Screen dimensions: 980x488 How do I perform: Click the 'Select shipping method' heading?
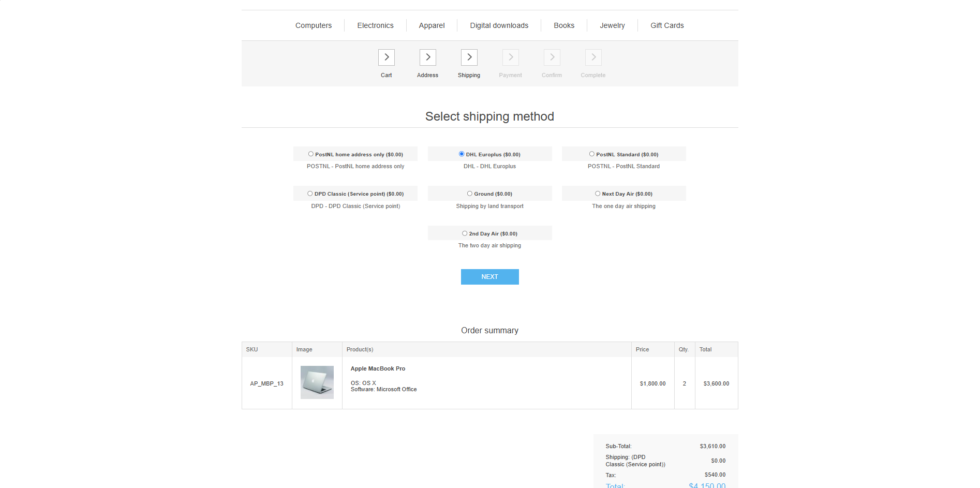pos(490,116)
